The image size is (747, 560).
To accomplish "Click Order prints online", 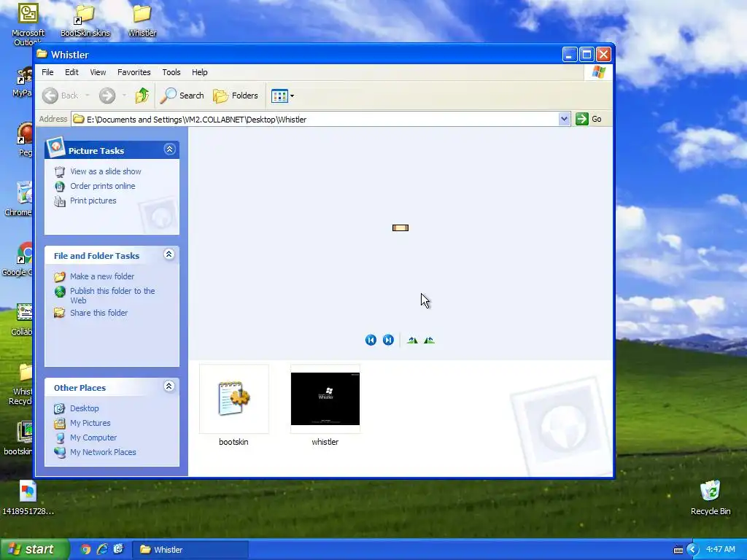I will coord(102,186).
